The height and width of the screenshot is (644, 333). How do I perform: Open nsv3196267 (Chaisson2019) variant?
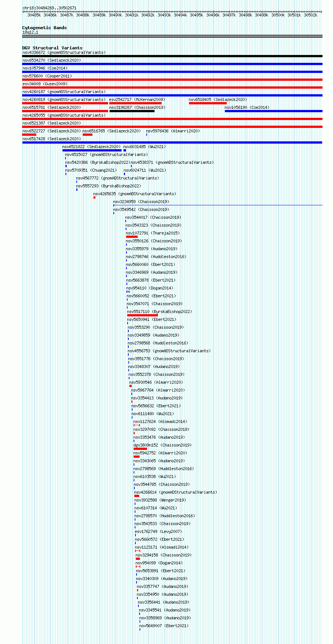click(138, 107)
